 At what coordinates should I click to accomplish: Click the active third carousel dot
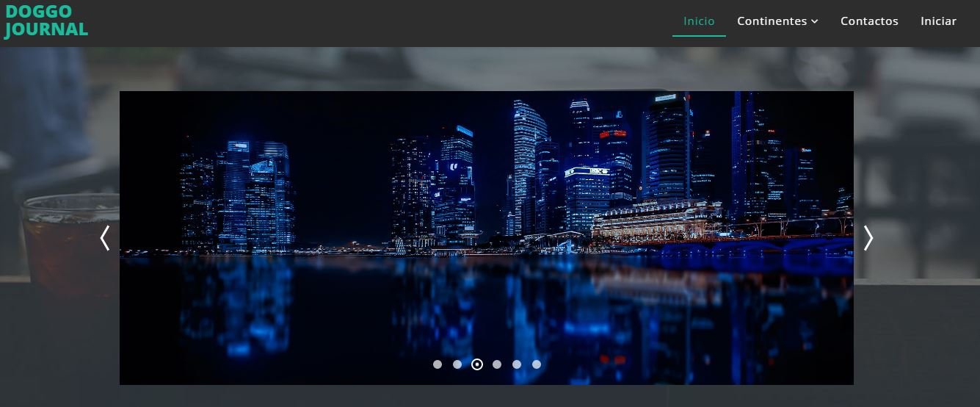tap(477, 364)
